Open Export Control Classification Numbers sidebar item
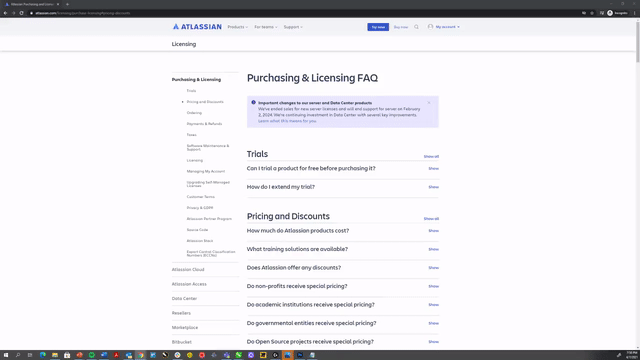This screenshot has height=360, width=640. 211,253
